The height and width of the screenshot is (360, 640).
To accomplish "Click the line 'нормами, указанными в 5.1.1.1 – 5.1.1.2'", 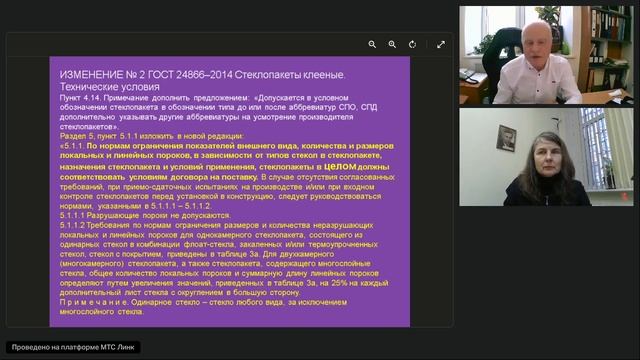I will (135, 206).
